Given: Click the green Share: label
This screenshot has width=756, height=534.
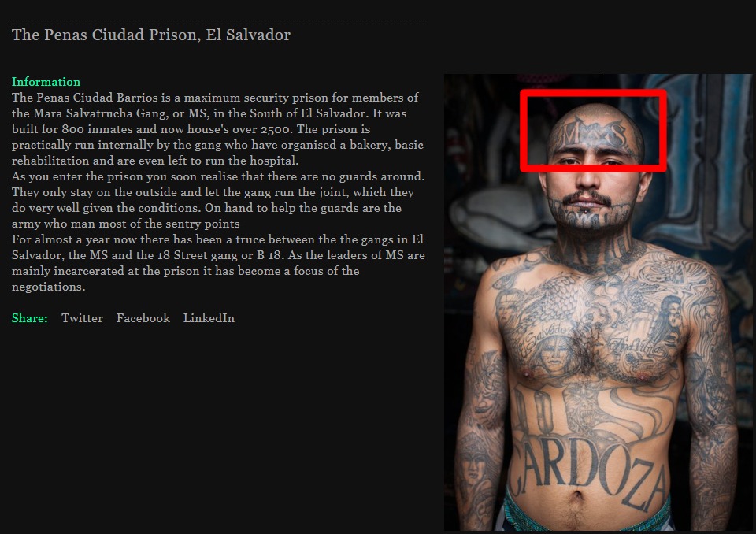Looking at the screenshot, I should click(29, 318).
